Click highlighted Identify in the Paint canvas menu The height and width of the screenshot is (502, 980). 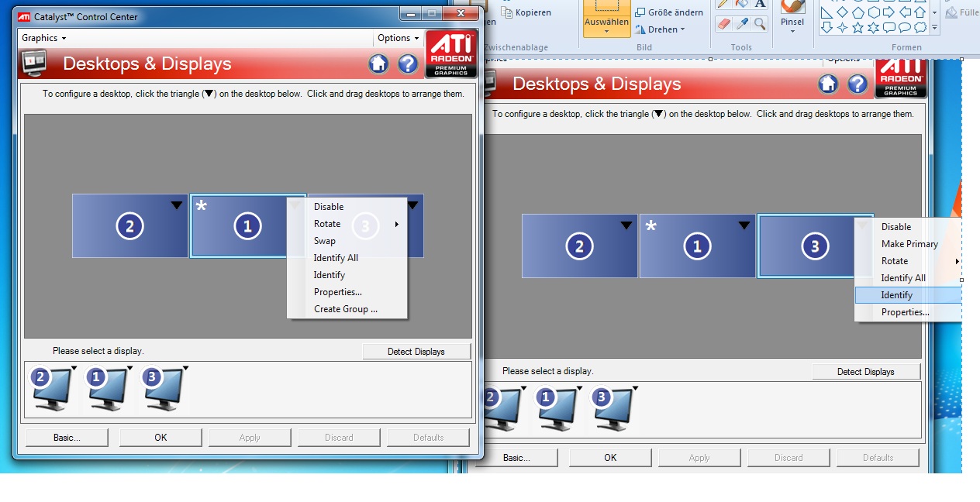tap(909, 295)
